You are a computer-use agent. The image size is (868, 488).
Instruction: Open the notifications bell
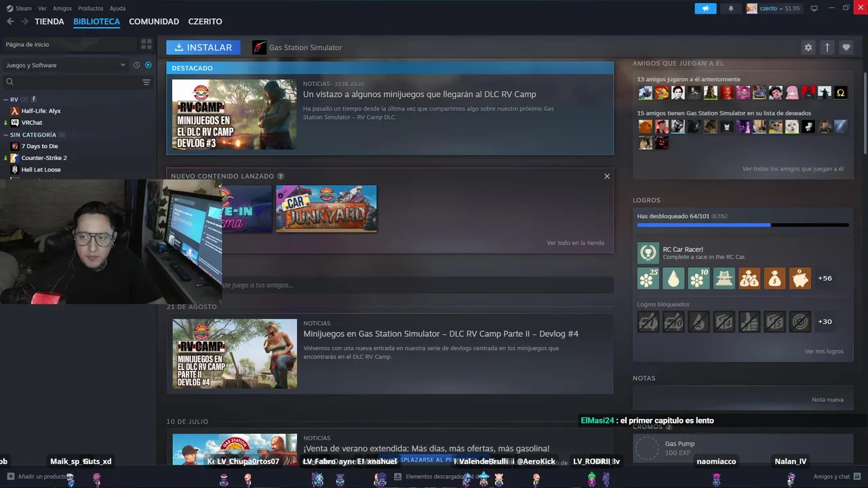pos(731,8)
